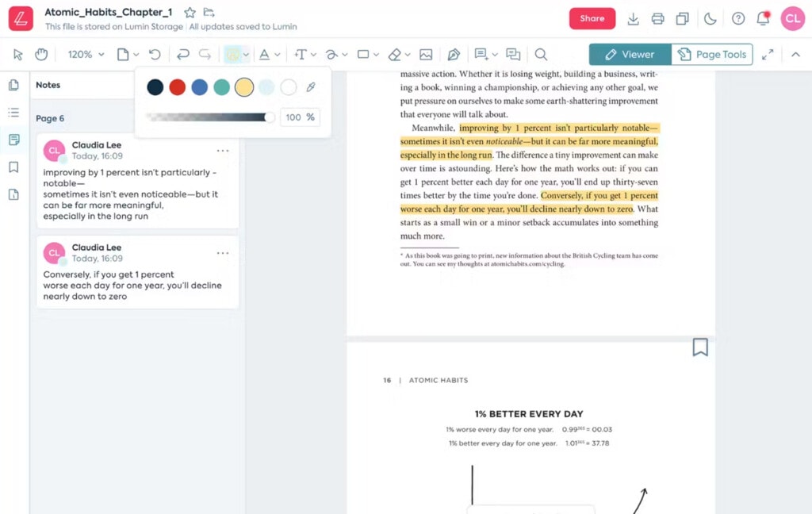Select the freehand Draw tool
The height and width of the screenshot is (514, 812).
(x=332, y=54)
